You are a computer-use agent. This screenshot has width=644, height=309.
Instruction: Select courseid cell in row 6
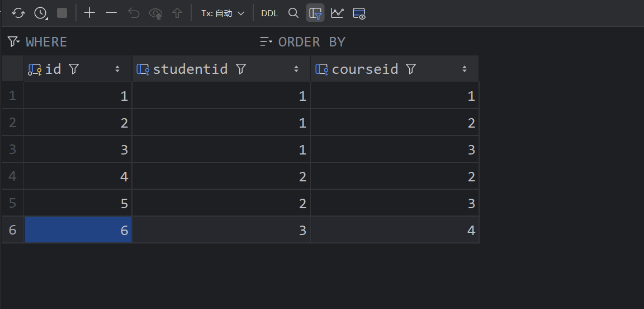click(395, 230)
